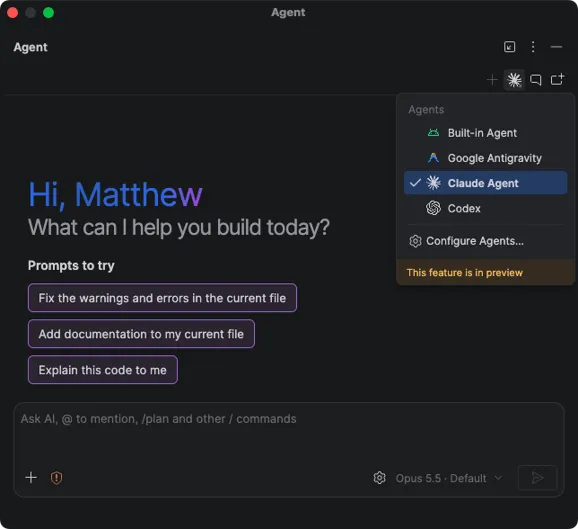Click the green macOS zoom window button

coord(48,13)
